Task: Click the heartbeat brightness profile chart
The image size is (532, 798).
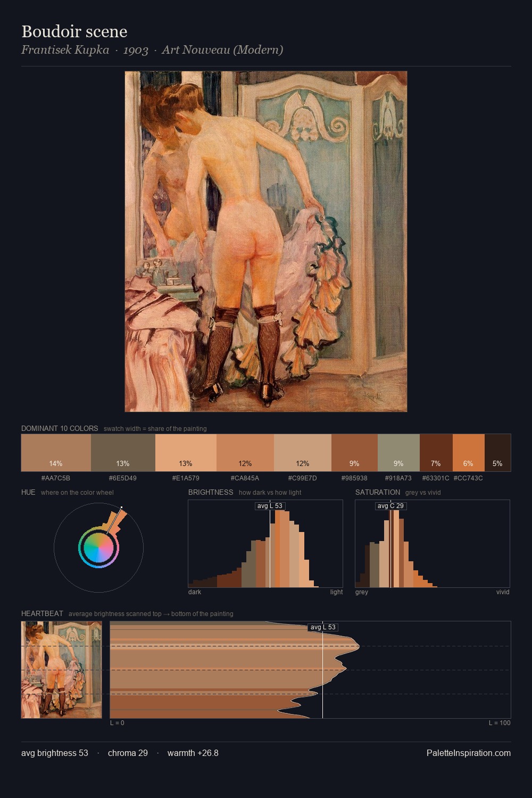Action: tap(310, 670)
